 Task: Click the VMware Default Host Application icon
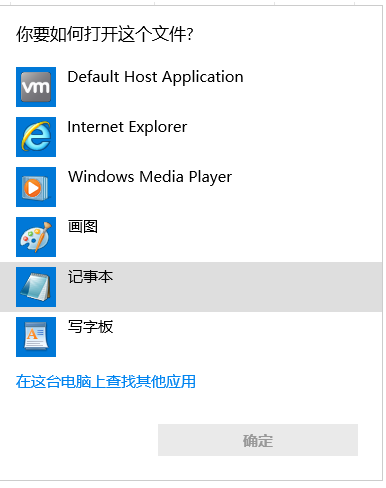coord(36,87)
